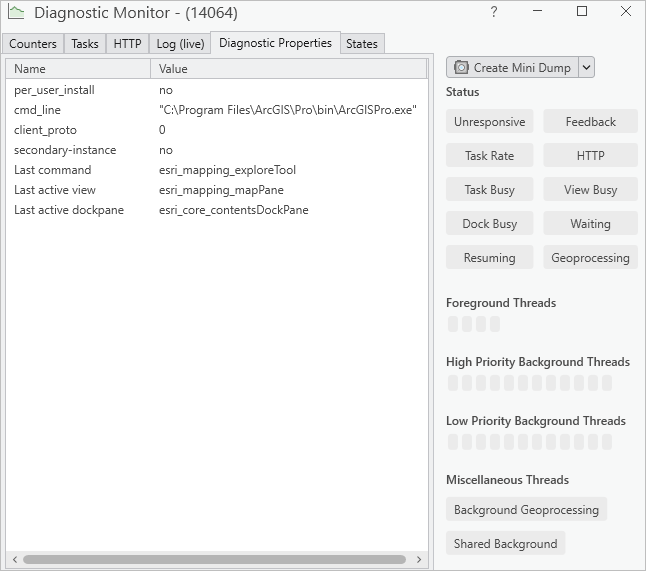Click the help question mark icon
Image resolution: width=646 pixels, height=571 pixels.
[x=494, y=12]
